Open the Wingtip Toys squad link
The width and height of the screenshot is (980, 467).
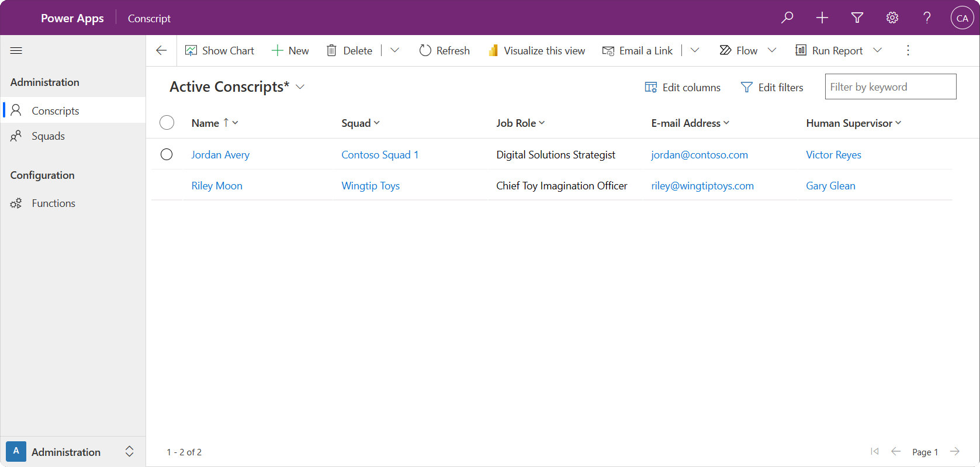click(x=370, y=186)
